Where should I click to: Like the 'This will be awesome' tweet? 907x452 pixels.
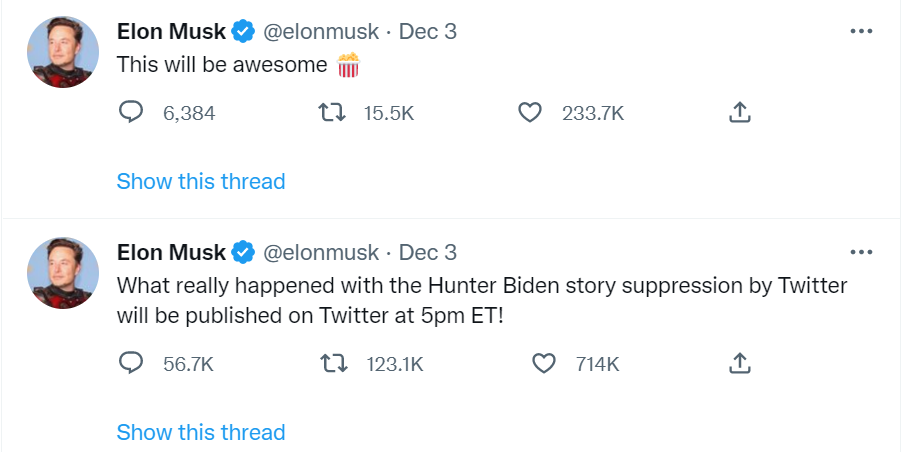[530, 113]
